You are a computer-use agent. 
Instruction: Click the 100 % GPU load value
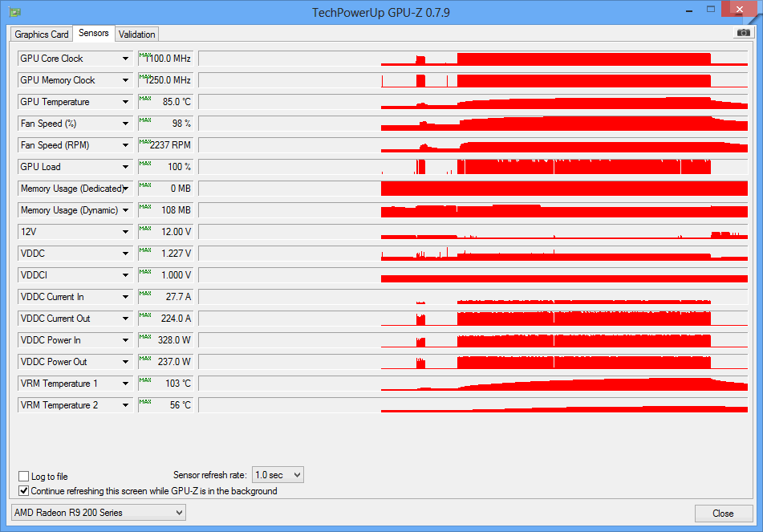point(166,166)
